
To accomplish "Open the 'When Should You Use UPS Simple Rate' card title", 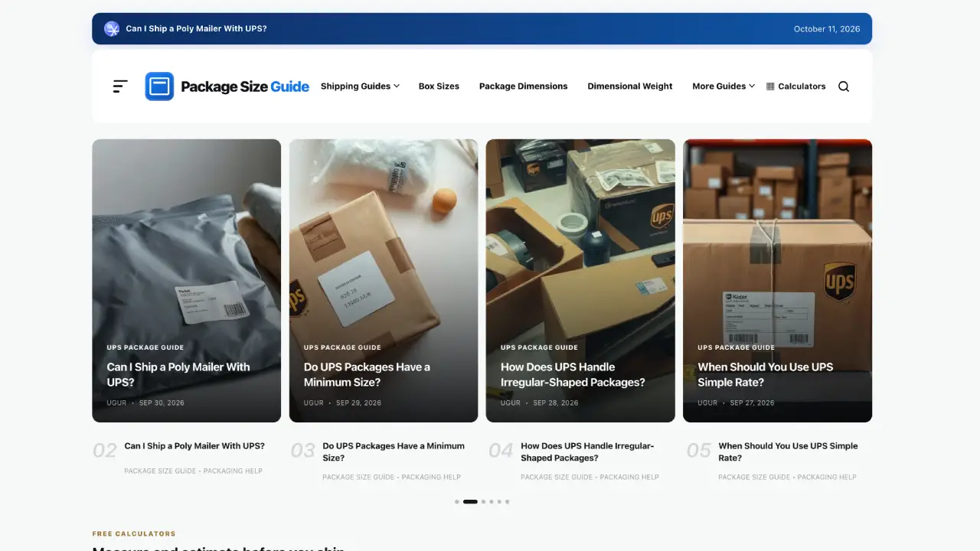I will 765,374.
